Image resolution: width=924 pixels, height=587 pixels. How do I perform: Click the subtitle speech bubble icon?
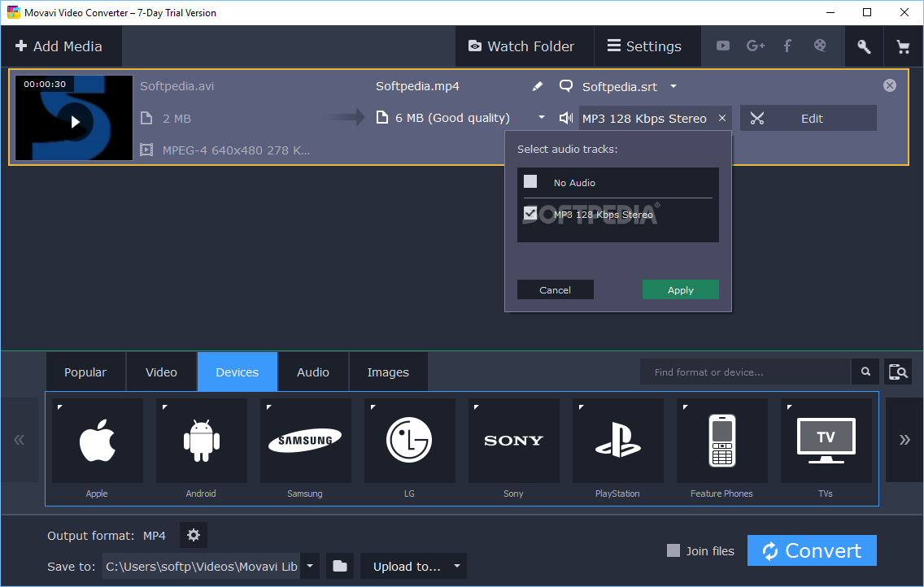point(566,86)
